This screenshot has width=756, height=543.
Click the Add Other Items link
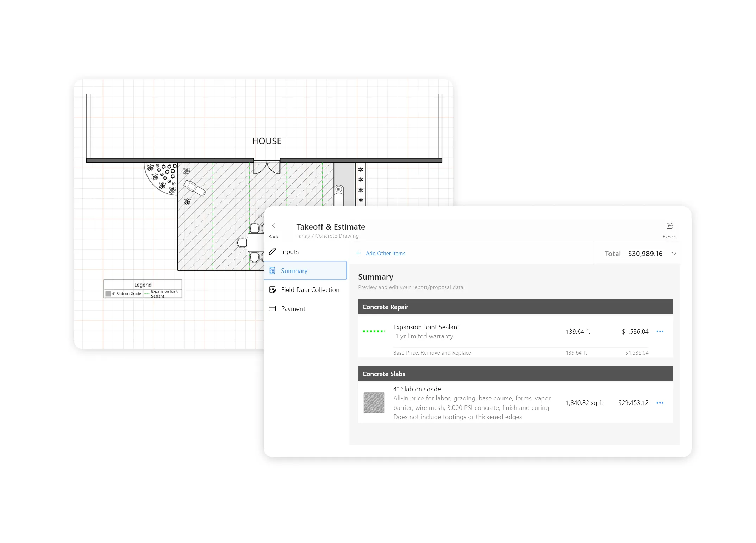click(385, 253)
